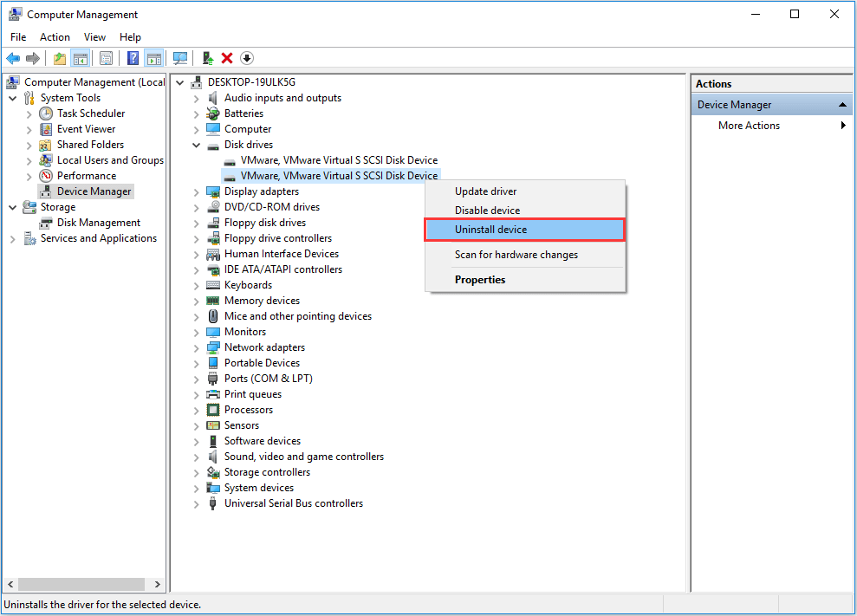
Task: Open the Action menu
Action: (x=55, y=37)
